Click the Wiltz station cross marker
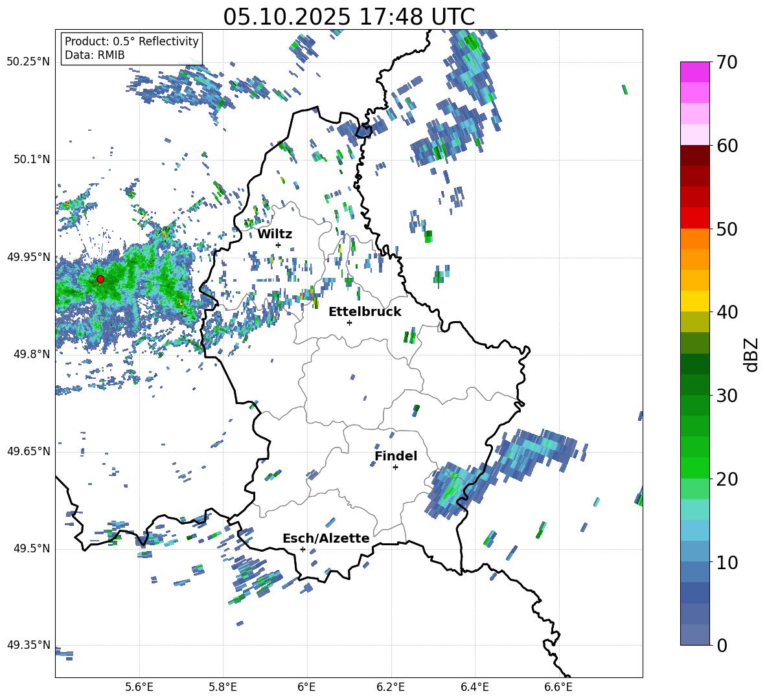The width and height of the screenshot is (767, 700). tap(279, 245)
